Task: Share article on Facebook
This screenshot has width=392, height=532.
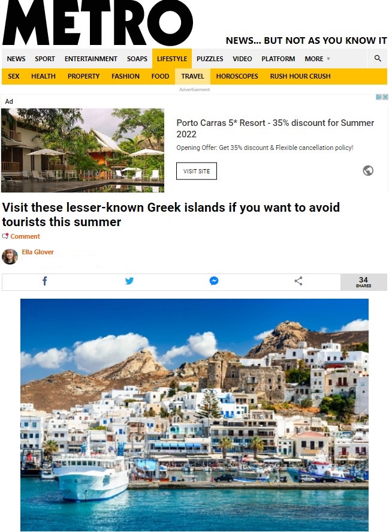Action: tap(44, 281)
